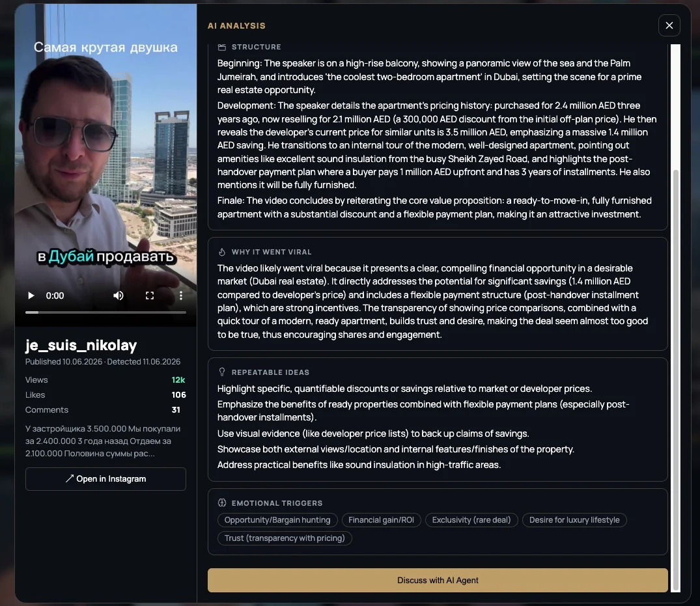The width and height of the screenshot is (700, 606).
Task: Click the lightbulb icon beside Repeatable Ideas
Action: [222, 372]
